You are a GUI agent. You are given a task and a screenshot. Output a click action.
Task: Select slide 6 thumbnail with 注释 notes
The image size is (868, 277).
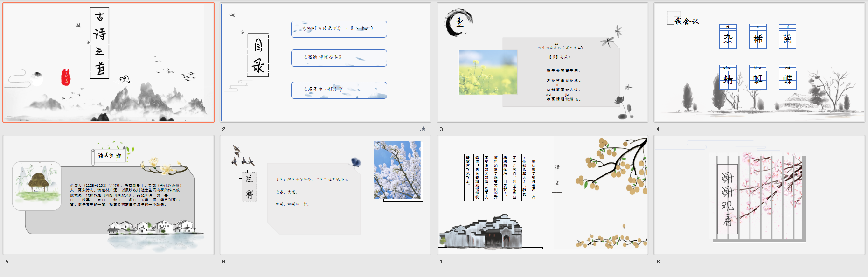pyautogui.click(x=326, y=195)
